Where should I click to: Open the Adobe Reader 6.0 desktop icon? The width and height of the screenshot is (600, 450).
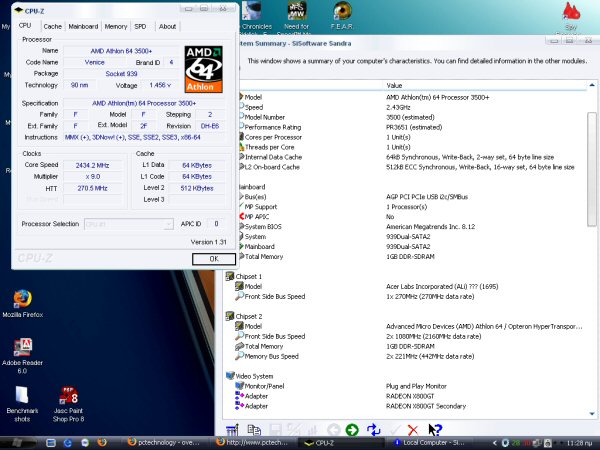23,356
